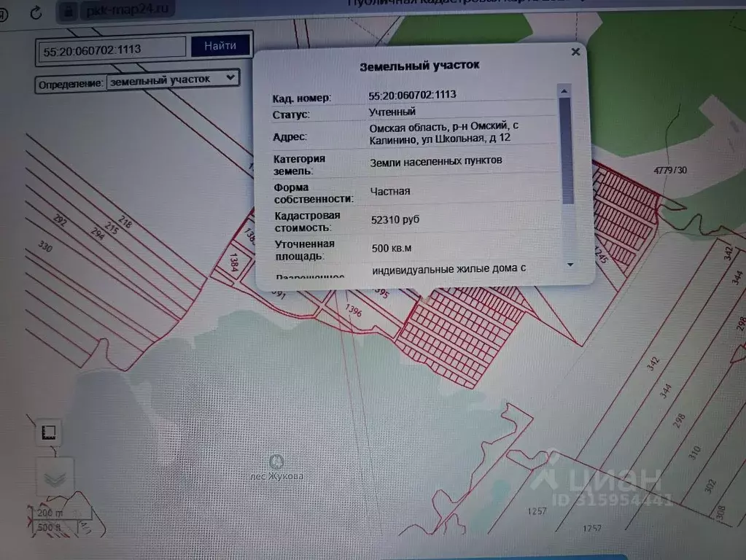Click the Найти search button
The height and width of the screenshot is (560, 746).
tap(220, 46)
